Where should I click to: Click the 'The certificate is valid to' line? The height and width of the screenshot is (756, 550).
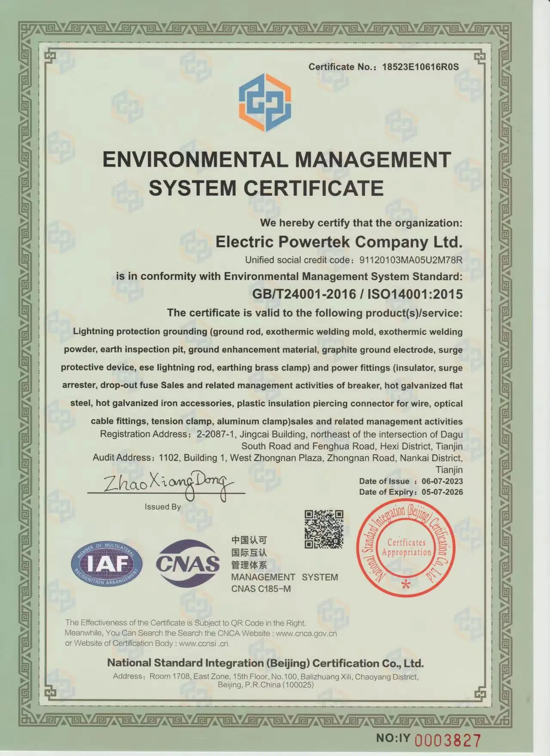(315, 313)
